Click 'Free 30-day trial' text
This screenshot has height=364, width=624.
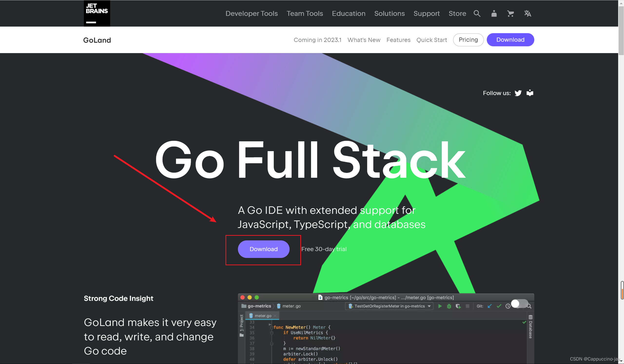[x=324, y=249]
